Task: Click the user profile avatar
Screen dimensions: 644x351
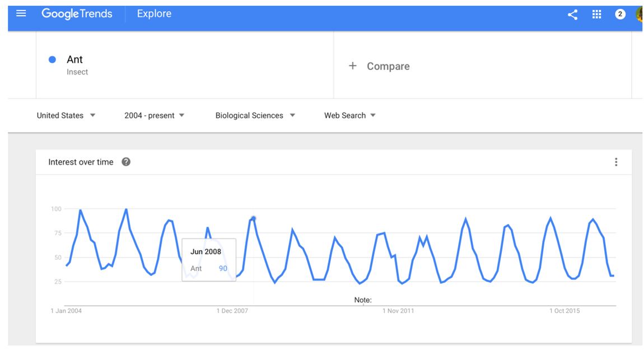Action: pyautogui.click(x=639, y=15)
